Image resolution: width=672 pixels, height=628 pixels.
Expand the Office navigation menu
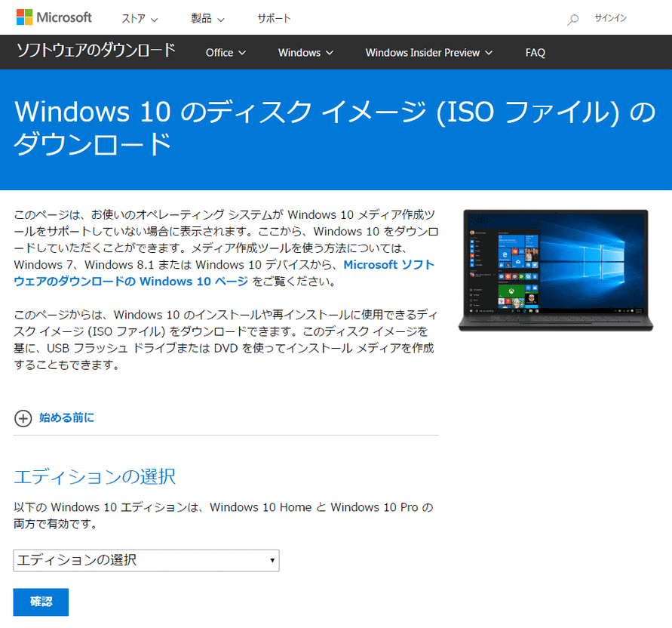[x=226, y=53]
